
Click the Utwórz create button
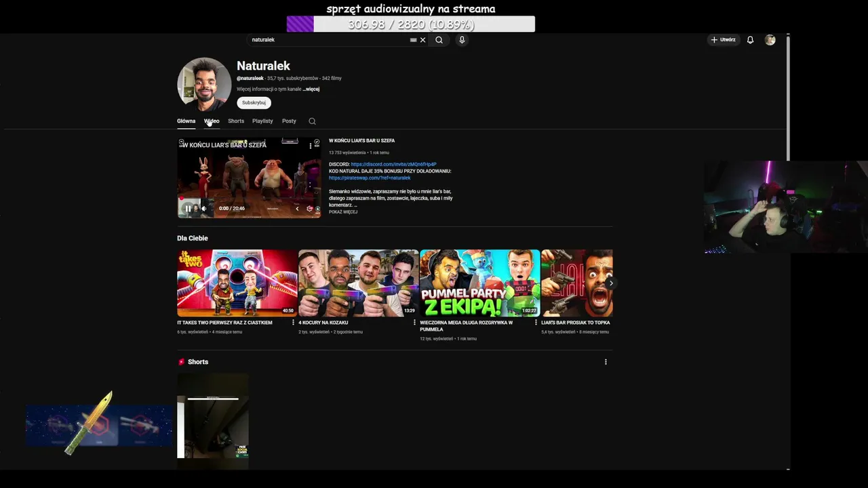coord(723,40)
